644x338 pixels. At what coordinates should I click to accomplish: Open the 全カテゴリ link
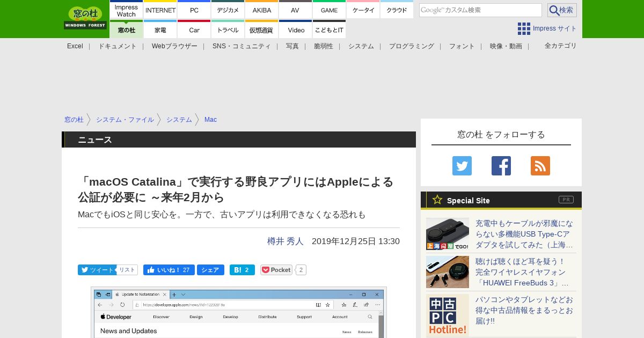tap(561, 46)
